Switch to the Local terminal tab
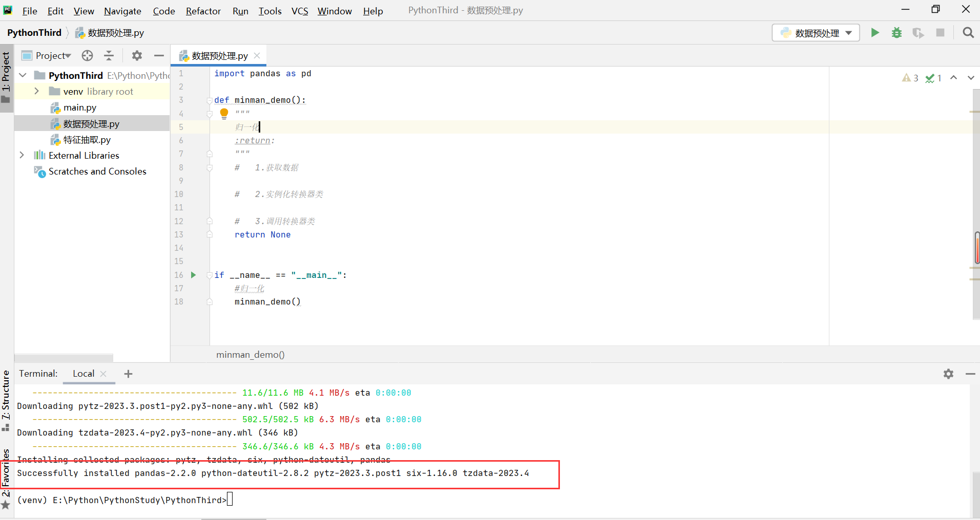Viewport: 980px width, 520px height. 82,374
